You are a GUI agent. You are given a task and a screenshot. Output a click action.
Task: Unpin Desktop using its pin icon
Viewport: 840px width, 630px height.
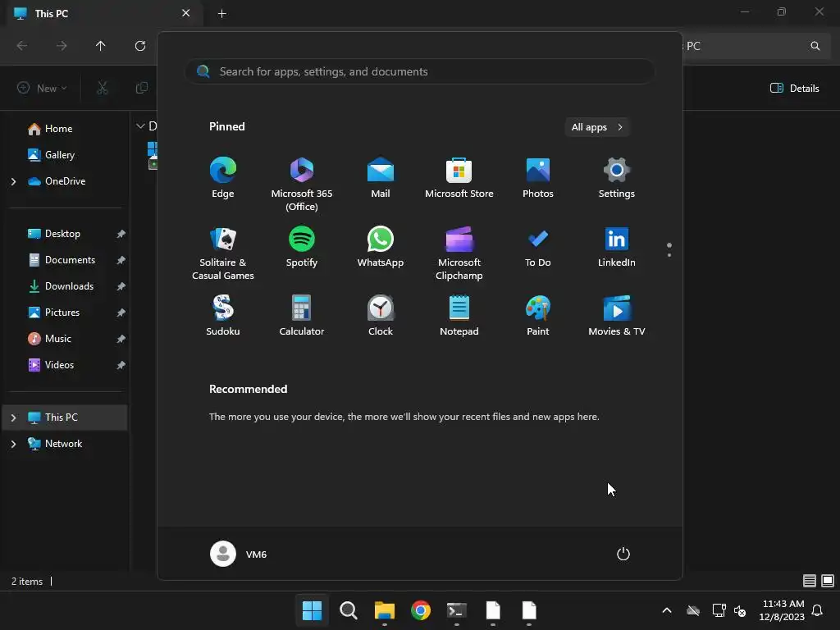pyautogui.click(x=121, y=234)
